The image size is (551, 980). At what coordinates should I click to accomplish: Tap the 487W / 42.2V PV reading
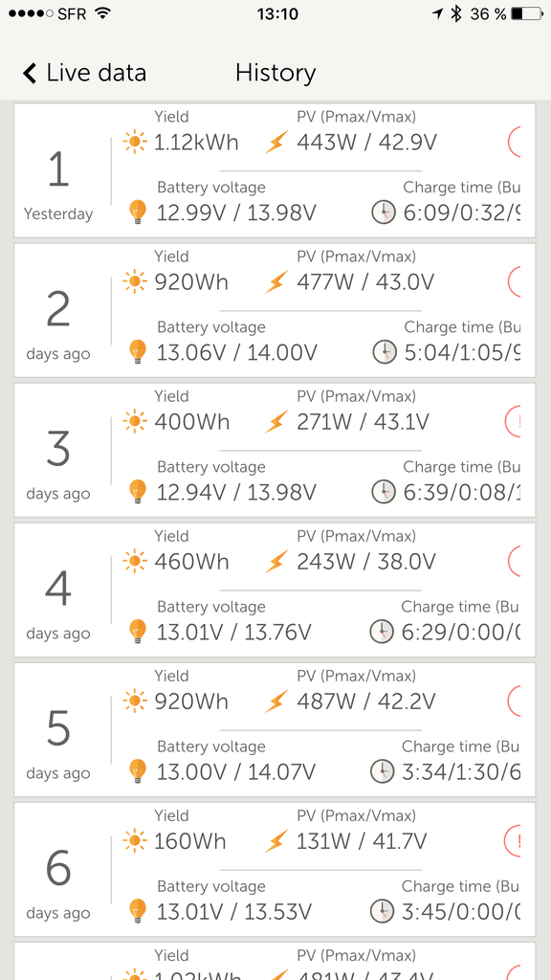pyautogui.click(x=366, y=702)
